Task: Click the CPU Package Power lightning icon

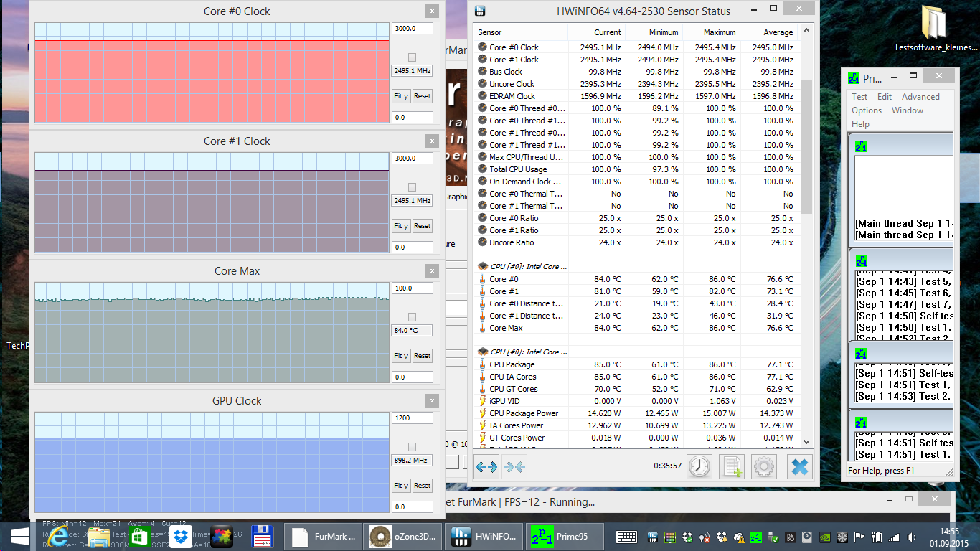Action: click(482, 413)
